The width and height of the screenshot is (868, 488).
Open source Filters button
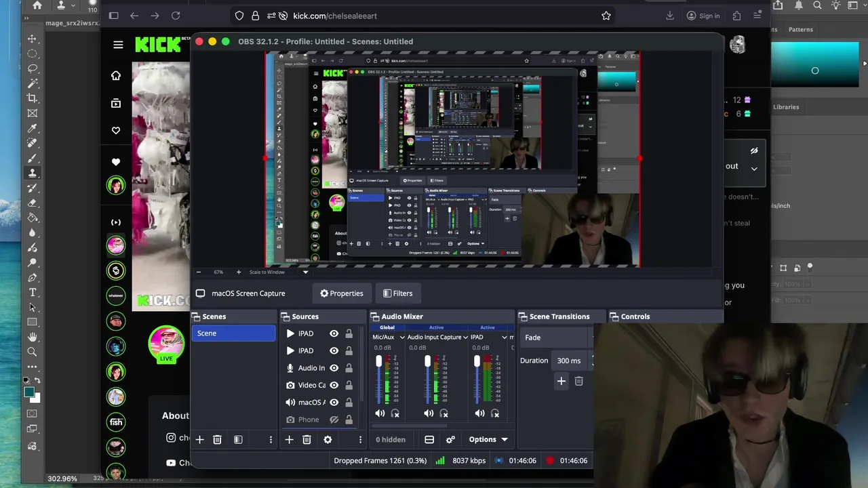click(398, 293)
